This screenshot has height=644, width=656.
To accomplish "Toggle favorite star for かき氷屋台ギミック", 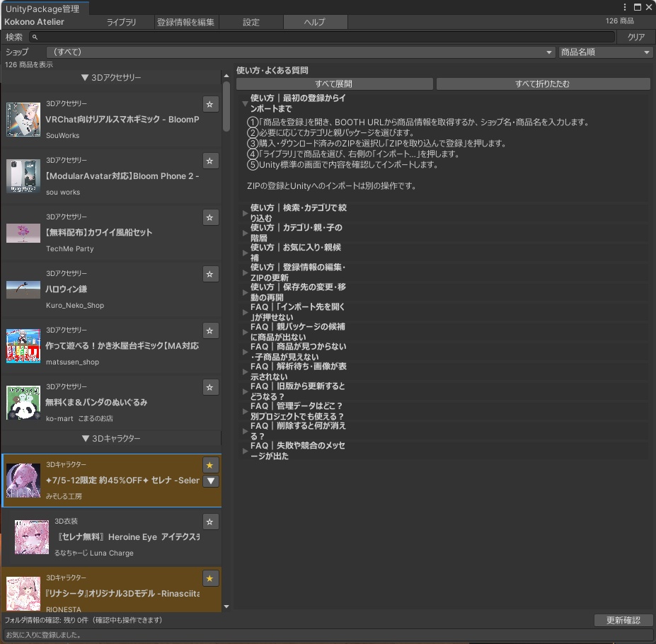I will click(x=210, y=330).
